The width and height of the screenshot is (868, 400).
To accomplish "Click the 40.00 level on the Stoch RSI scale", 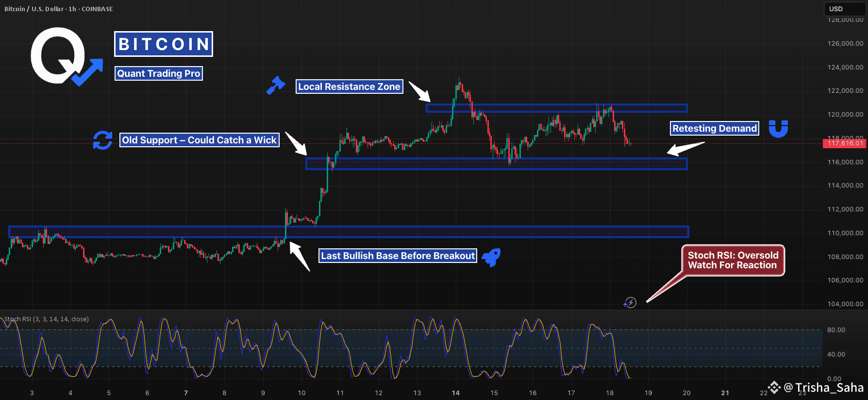I will (836, 354).
